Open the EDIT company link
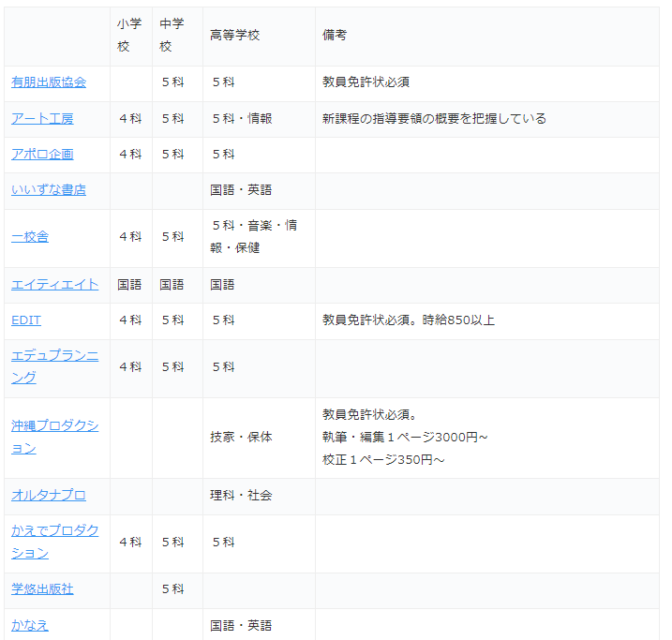 coord(26,320)
